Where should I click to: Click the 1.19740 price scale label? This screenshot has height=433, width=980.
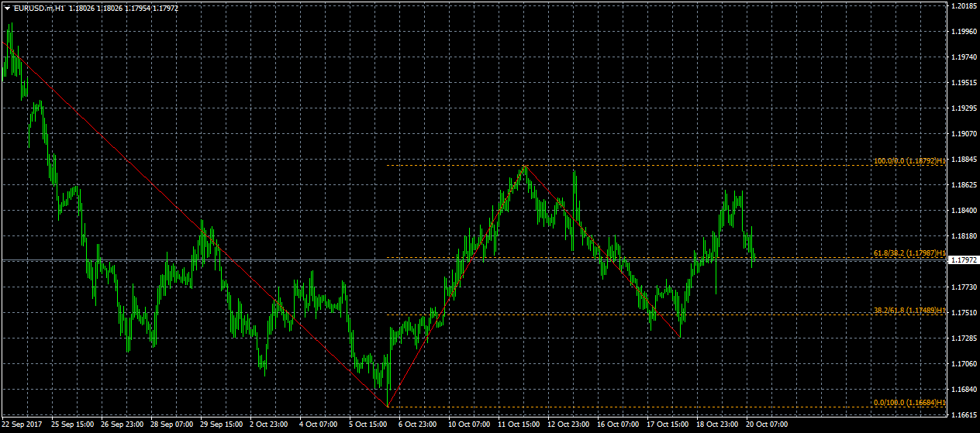(x=964, y=58)
